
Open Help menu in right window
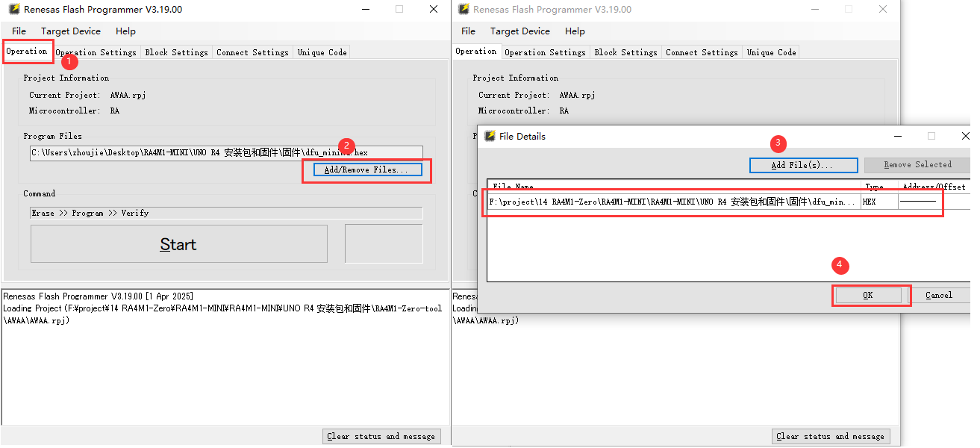[575, 31]
